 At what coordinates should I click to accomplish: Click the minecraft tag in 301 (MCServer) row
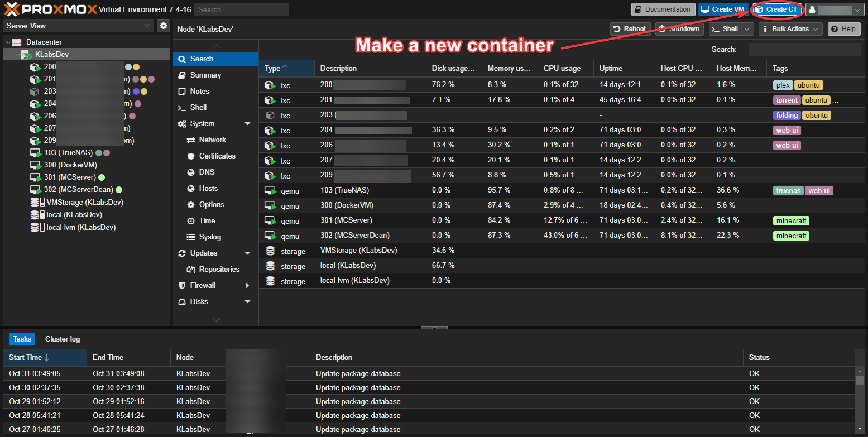click(792, 220)
